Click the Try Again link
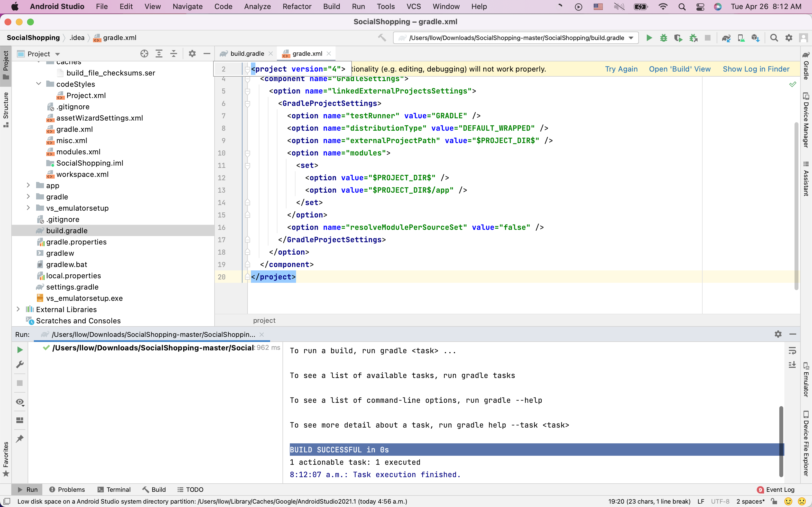Image resolution: width=812 pixels, height=507 pixels. point(621,69)
